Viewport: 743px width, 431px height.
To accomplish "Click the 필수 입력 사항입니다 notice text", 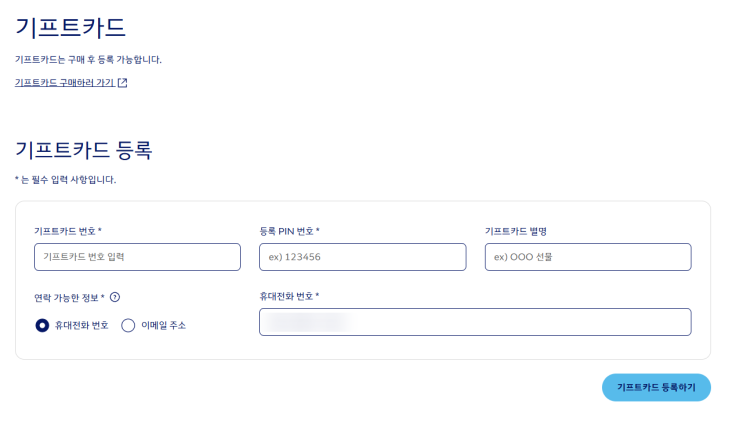I will click(x=68, y=180).
